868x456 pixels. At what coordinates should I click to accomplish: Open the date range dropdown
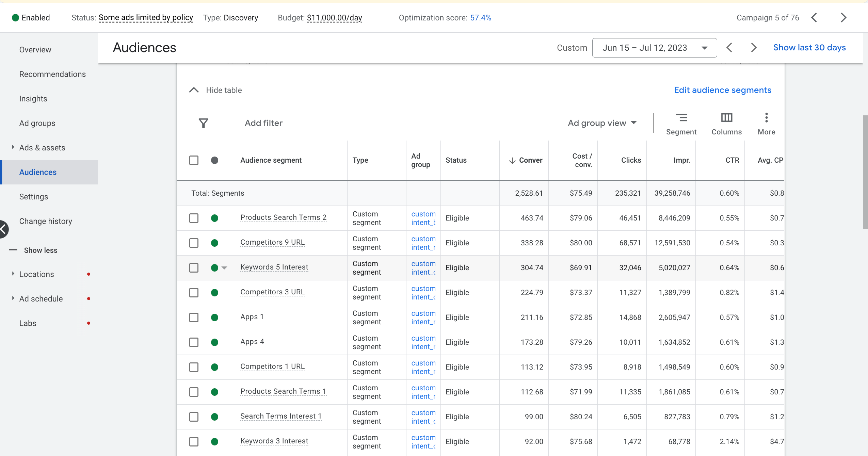click(654, 48)
